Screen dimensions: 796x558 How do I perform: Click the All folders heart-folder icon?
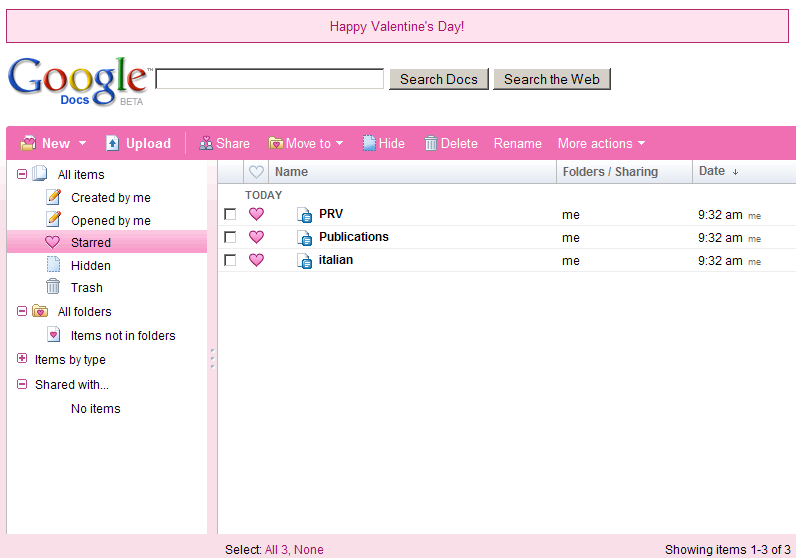(x=40, y=311)
